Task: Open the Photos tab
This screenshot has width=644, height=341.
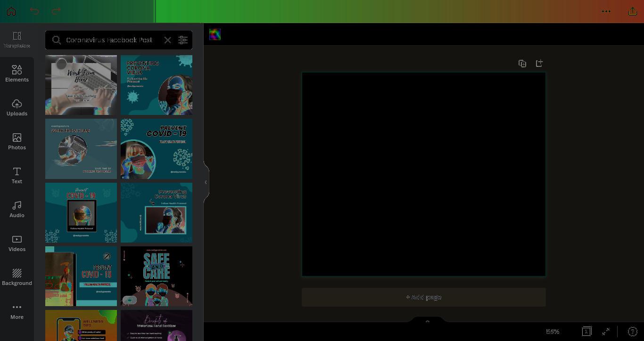Action: (x=17, y=142)
